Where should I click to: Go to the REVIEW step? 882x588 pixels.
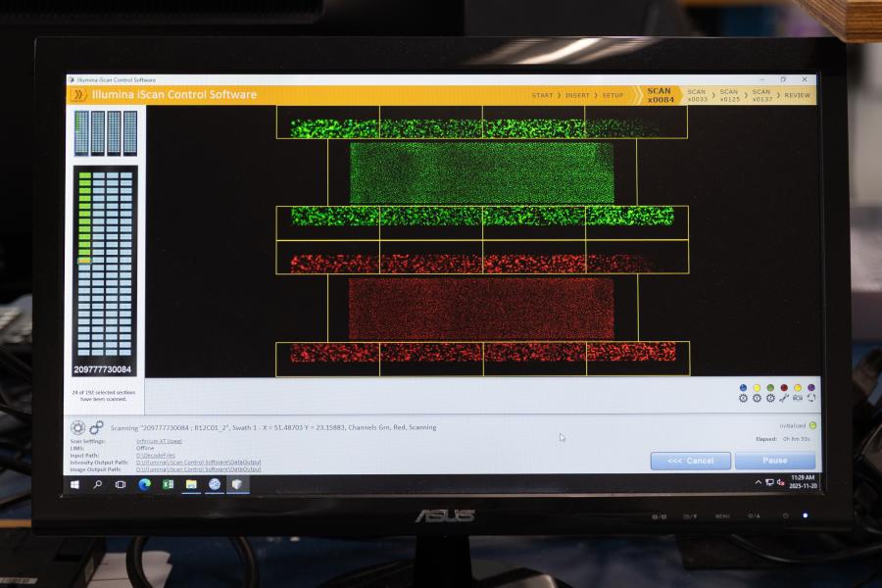pyautogui.click(x=797, y=96)
